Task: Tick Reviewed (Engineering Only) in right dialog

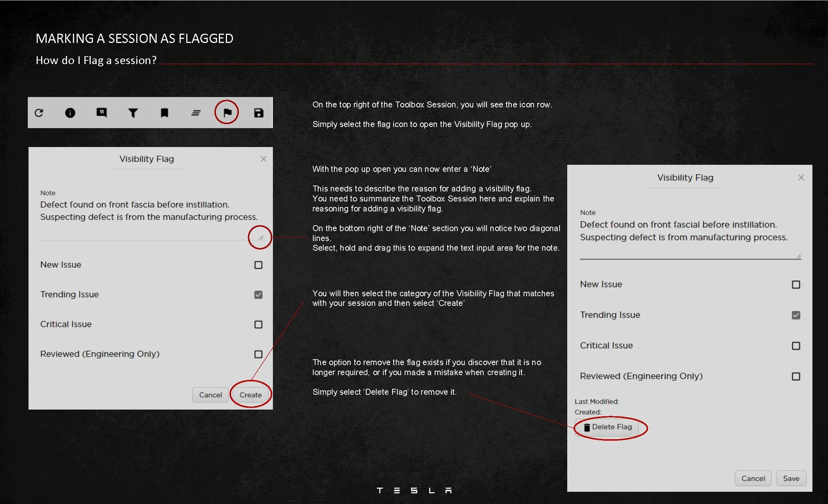Action: (796, 376)
